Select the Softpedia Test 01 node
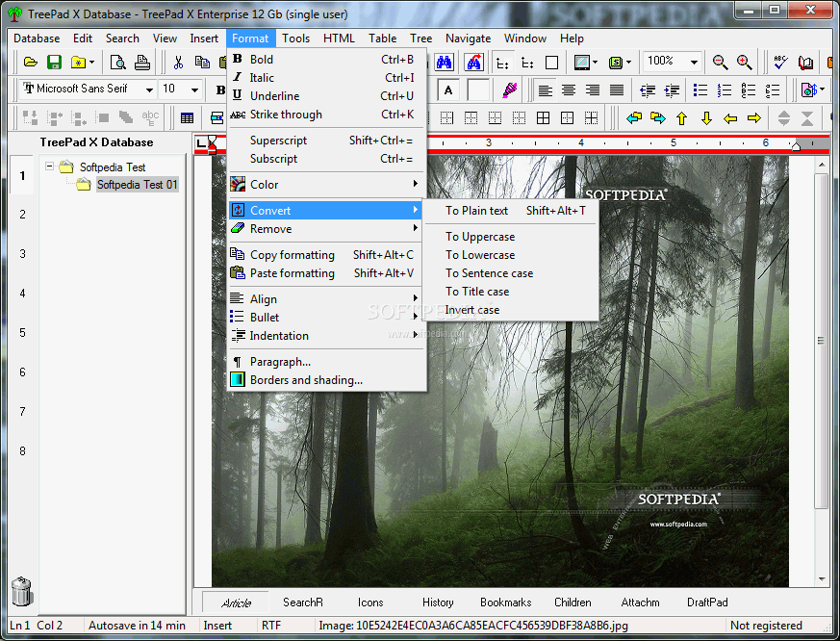This screenshot has width=840, height=641. click(x=138, y=185)
